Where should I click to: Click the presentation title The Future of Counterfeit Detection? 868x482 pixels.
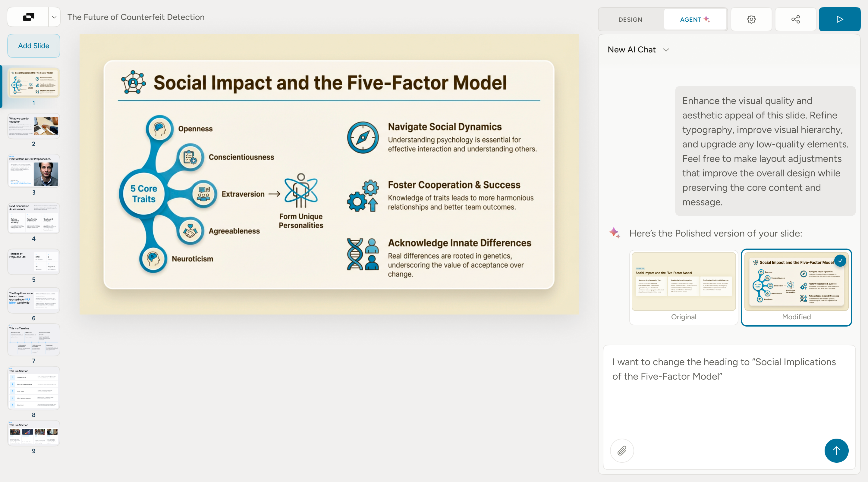pyautogui.click(x=136, y=17)
